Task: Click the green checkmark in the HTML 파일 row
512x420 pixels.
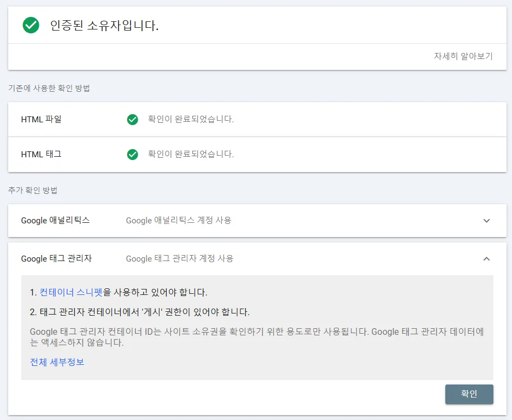Action: tap(133, 120)
